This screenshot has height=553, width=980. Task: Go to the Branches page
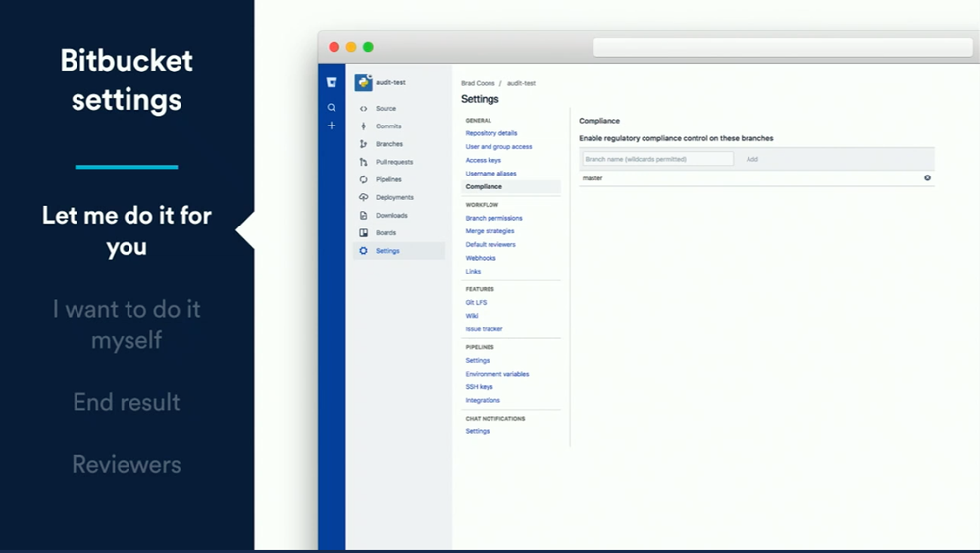click(x=388, y=144)
